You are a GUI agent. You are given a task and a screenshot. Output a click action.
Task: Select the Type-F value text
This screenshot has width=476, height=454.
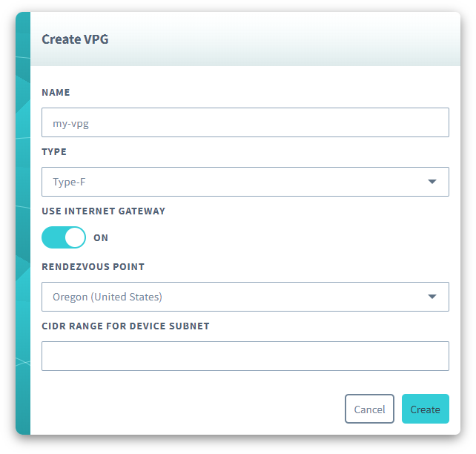click(x=69, y=182)
